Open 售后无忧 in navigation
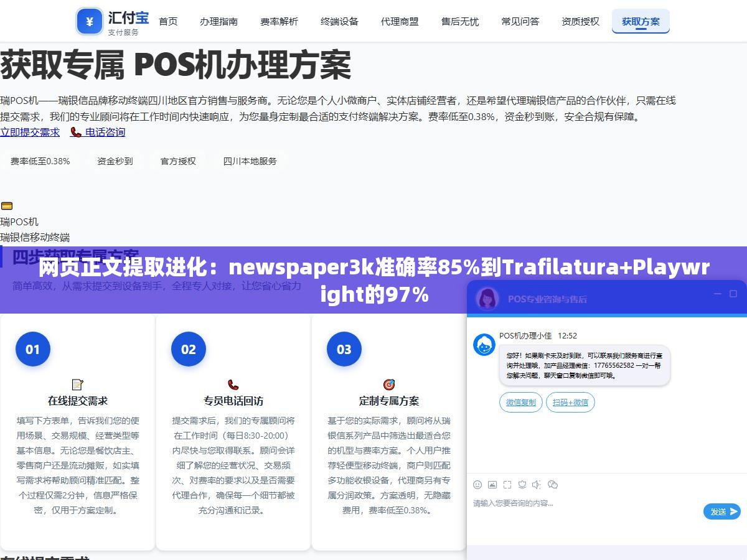Image resolution: width=747 pixels, height=560 pixels. coord(460,21)
